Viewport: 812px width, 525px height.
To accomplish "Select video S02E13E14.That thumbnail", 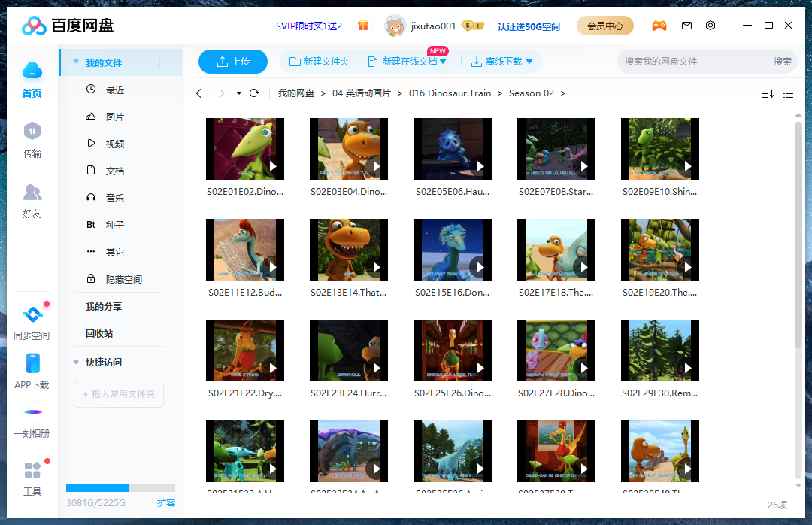I will [349, 250].
